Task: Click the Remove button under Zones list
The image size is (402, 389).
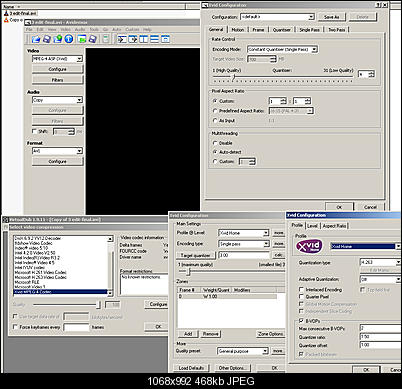Action: pyautogui.click(x=211, y=334)
